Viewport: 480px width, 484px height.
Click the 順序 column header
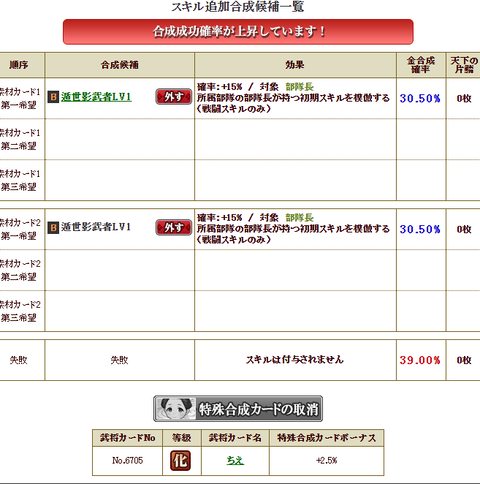tap(19, 65)
